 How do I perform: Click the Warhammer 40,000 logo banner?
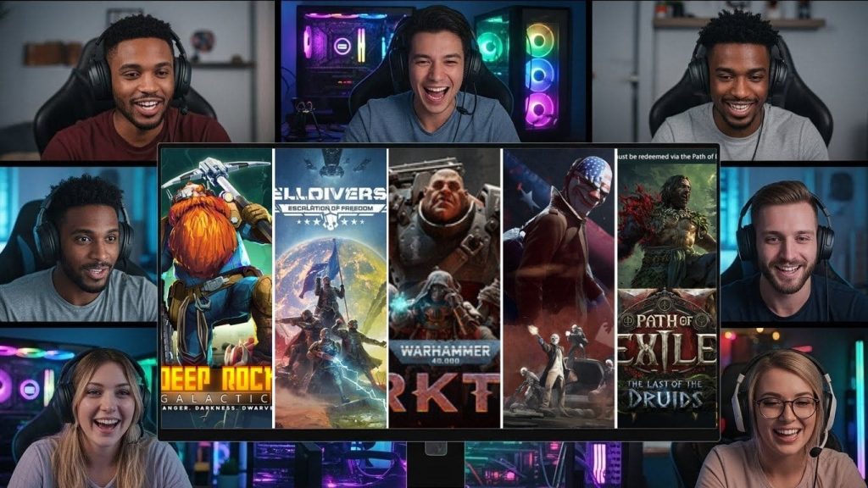click(x=444, y=352)
